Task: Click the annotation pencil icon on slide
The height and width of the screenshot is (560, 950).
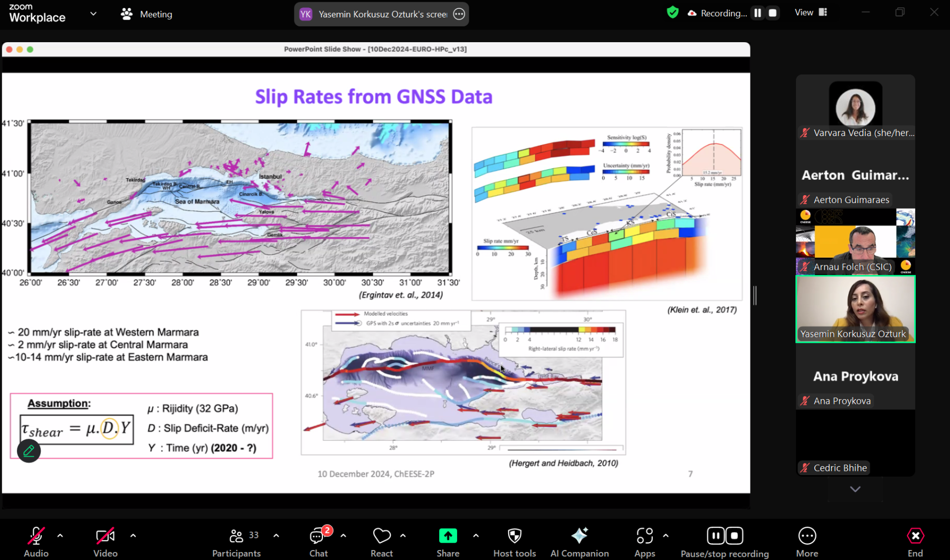Action: (29, 451)
